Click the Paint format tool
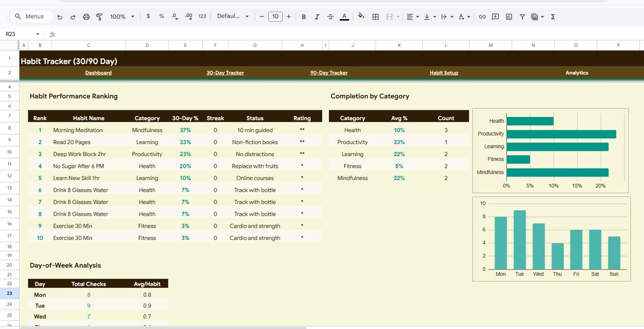Image resolution: width=644 pixels, height=329 pixels. [99, 17]
